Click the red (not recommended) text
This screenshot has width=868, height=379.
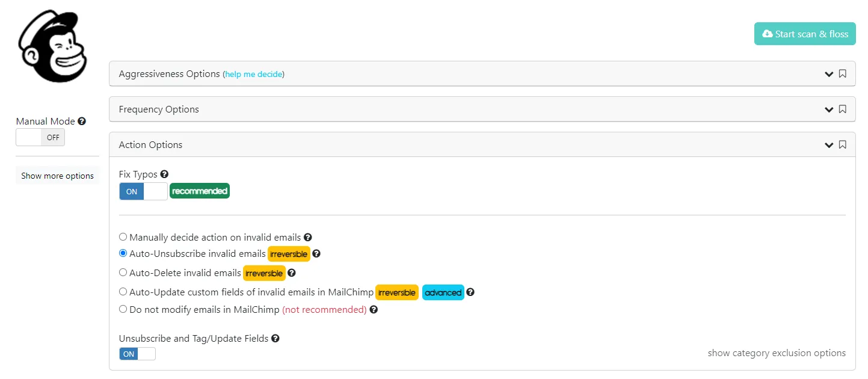pos(324,310)
